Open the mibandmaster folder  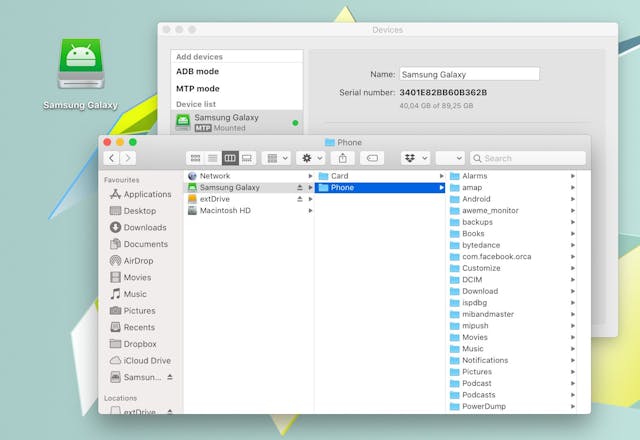(512, 314)
